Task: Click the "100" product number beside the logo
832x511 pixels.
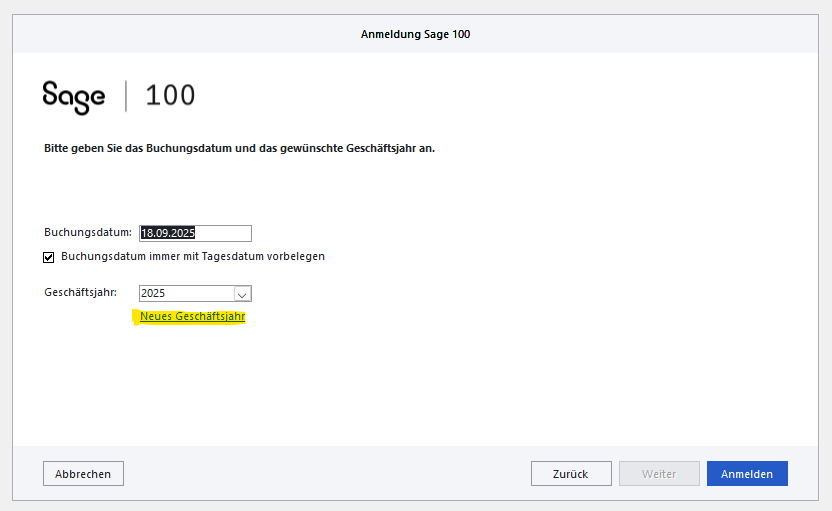Action: pyautogui.click(x=170, y=96)
